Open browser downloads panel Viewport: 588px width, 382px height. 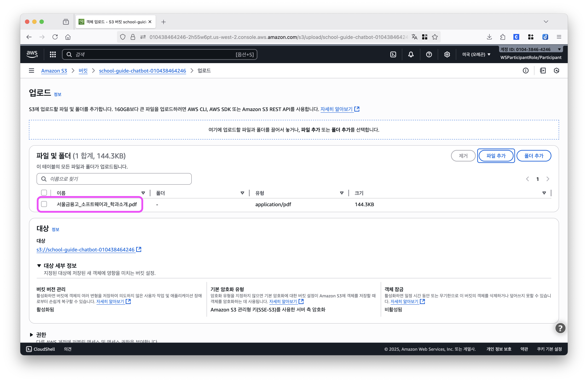[x=489, y=37]
